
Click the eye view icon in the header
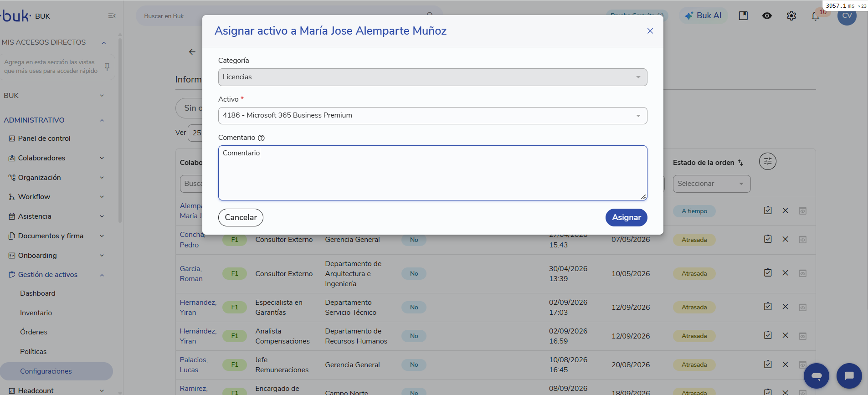(767, 16)
